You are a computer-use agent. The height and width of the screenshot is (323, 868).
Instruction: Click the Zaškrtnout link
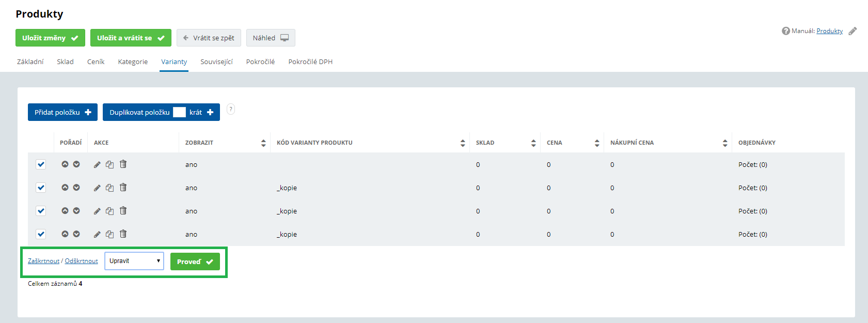point(44,261)
